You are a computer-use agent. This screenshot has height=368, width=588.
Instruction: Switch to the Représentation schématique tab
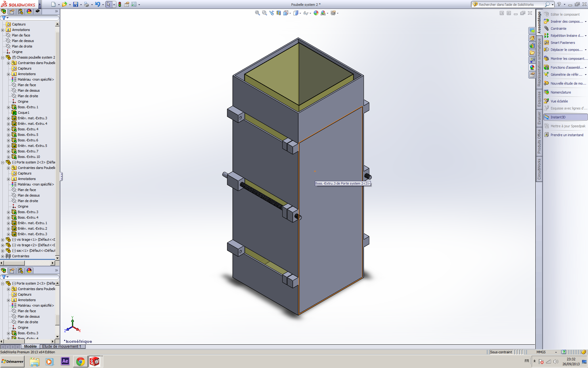(x=539, y=62)
